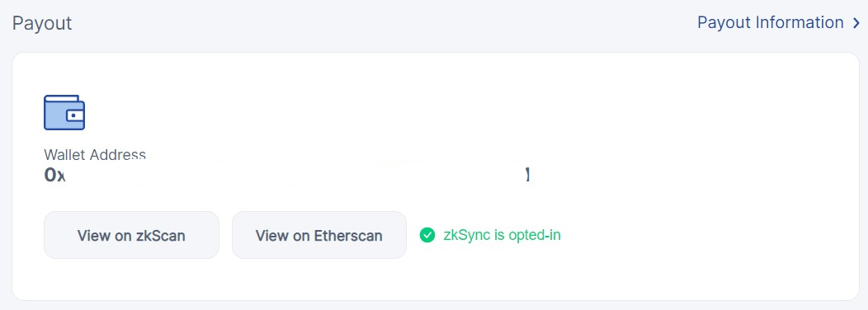Click the chevron beside Payout Information
Screen dimensions: 868x310
856,23
